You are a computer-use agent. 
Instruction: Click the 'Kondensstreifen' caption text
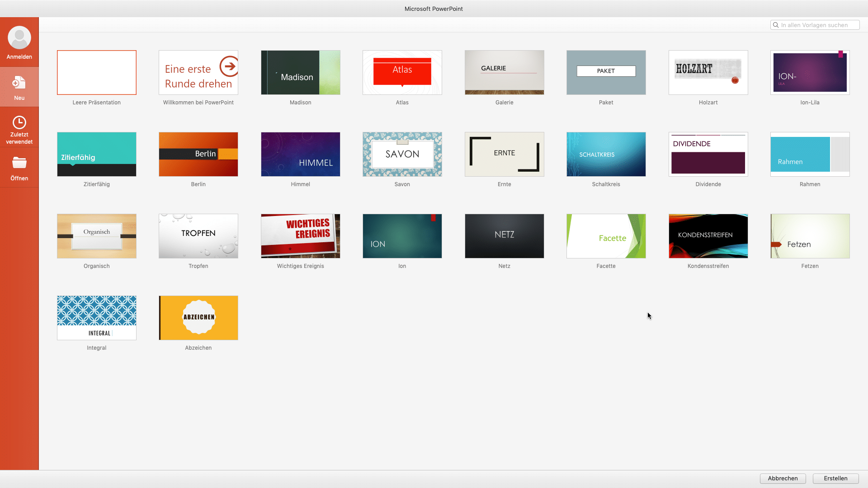[x=708, y=266]
